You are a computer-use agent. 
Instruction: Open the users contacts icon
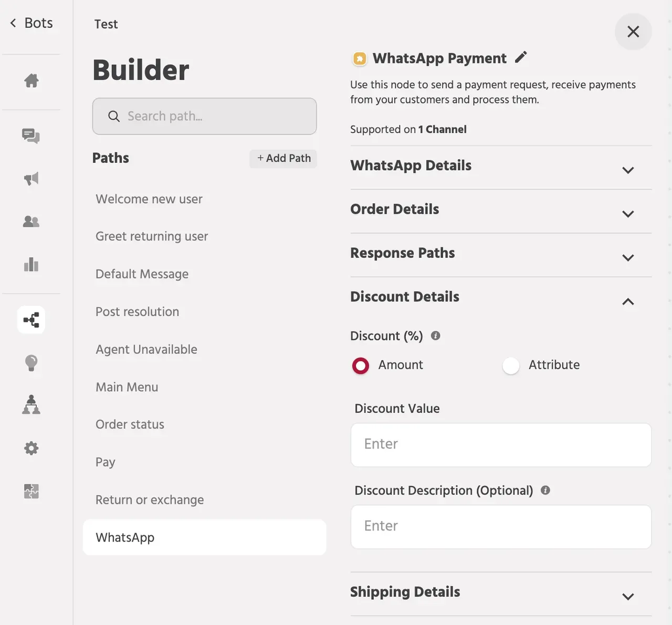(x=31, y=221)
